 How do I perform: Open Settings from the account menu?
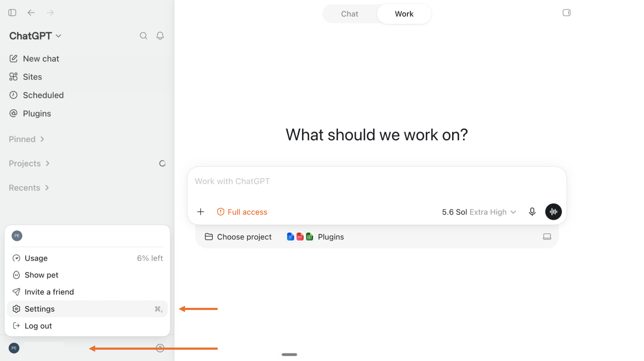tap(87, 309)
